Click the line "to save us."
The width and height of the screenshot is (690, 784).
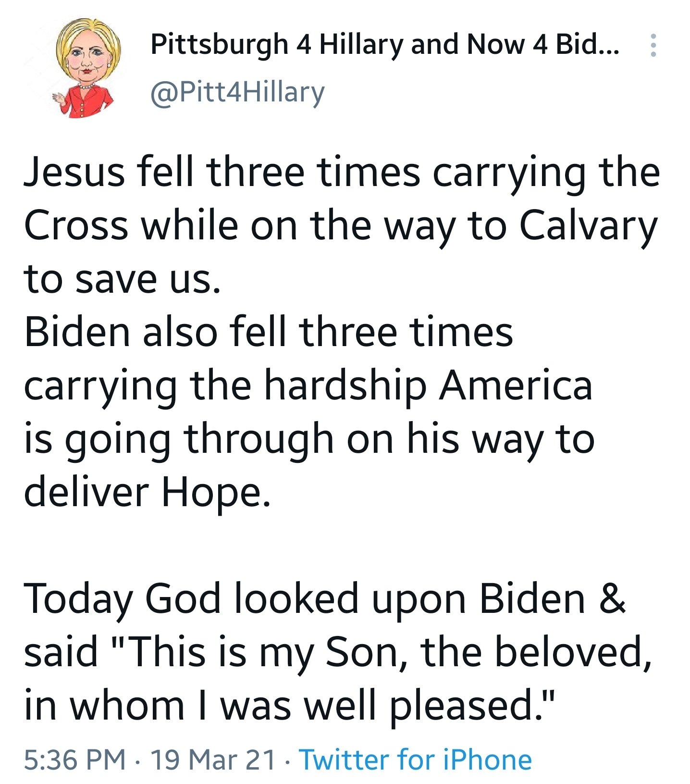pyautogui.click(x=122, y=279)
